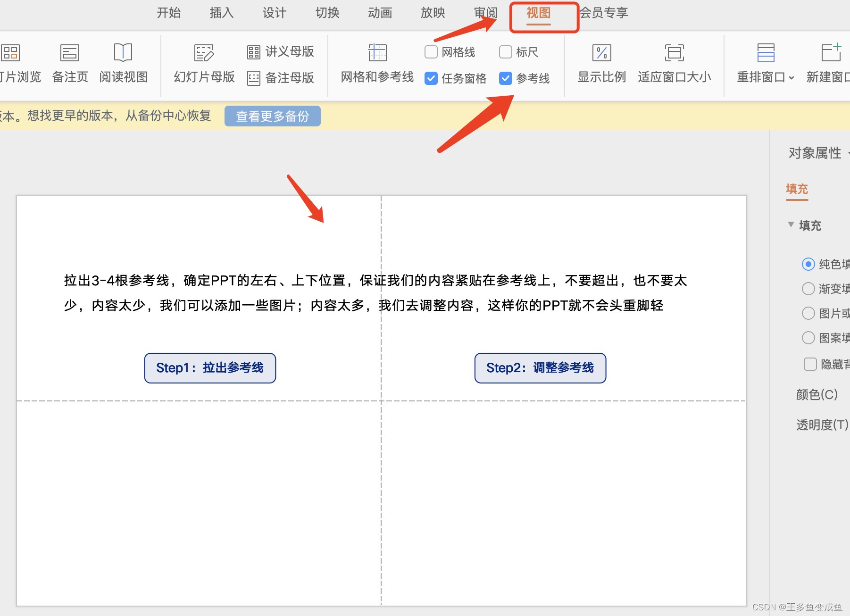
Task: Switch to Reading View (阅读视图)
Action: pos(123,64)
